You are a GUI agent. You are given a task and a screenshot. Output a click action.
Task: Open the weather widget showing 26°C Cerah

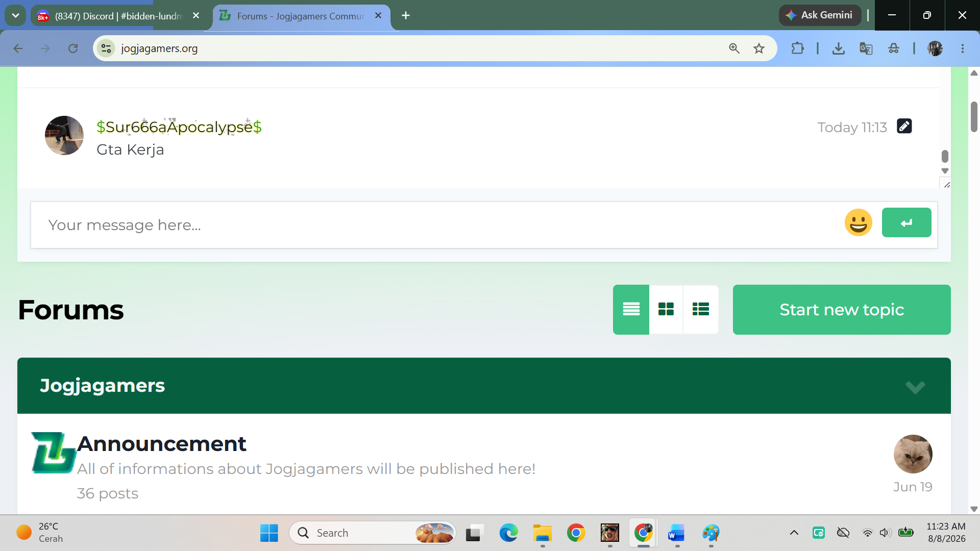pos(41,533)
